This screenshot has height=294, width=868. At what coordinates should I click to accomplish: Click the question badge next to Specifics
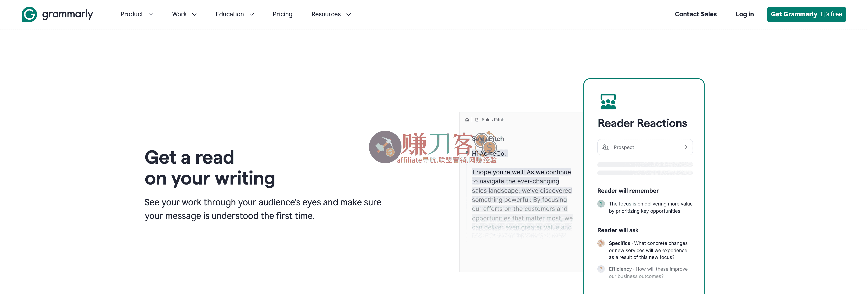tap(601, 243)
